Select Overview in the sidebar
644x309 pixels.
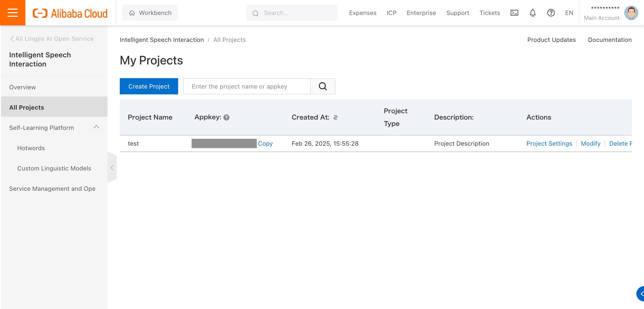pos(23,87)
